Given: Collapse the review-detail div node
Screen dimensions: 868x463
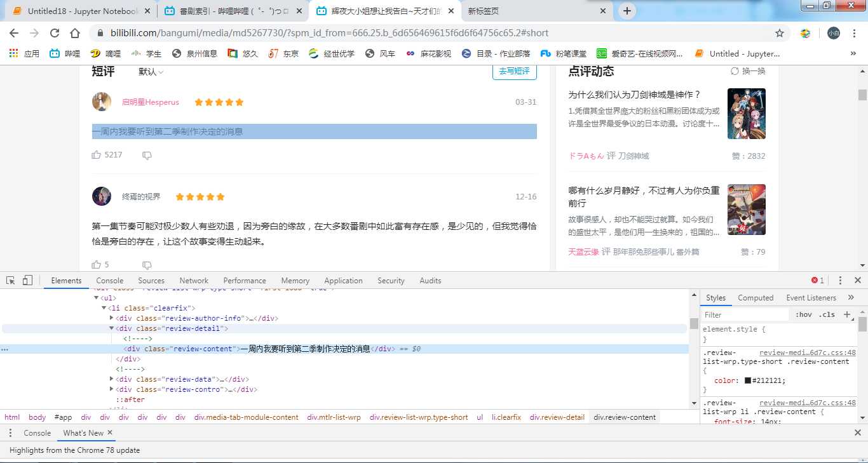Looking at the screenshot, I should click(112, 328).
